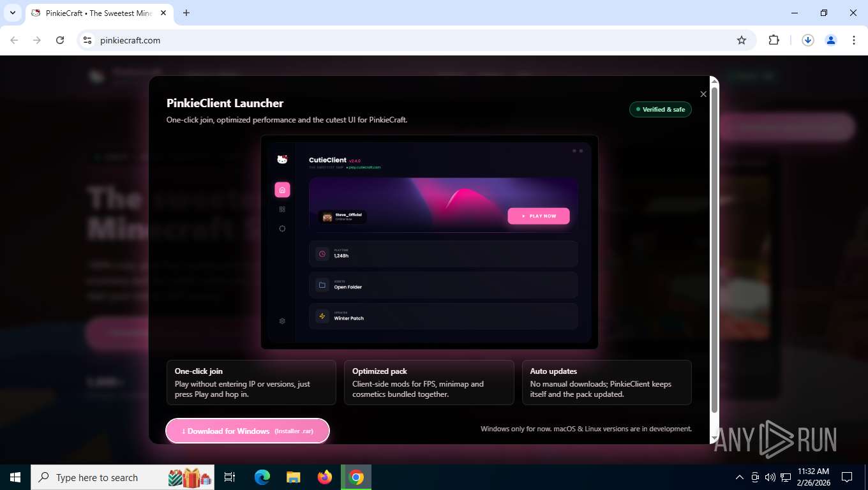Viewport: 868px width, 490px height.
Task: Open the Chrome profile avatar icon
Action: pyautogui.click(x=831, y=40)
